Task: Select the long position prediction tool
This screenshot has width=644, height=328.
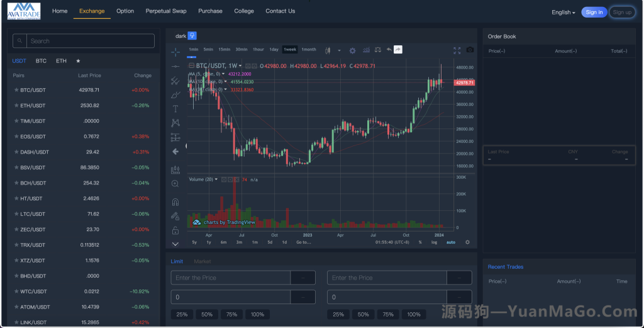Action: point(175,137)
